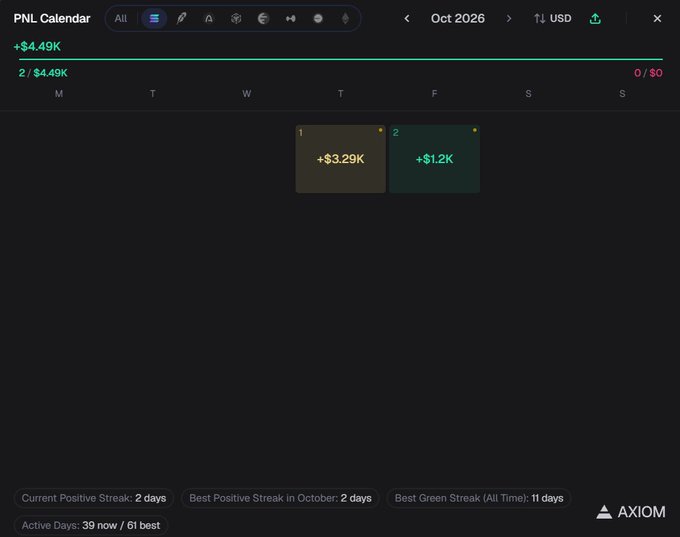
Task: Open the October 1 +$3.29K day cell
Action: [x=340, y=159]
